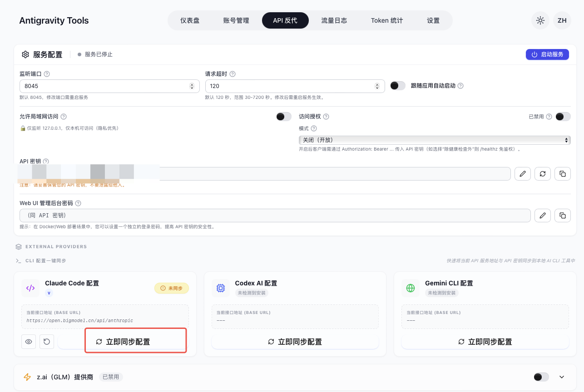Enable 跟随应用自动启动 toggle
Screen dimensions: 584x392
tap(398, 86)
